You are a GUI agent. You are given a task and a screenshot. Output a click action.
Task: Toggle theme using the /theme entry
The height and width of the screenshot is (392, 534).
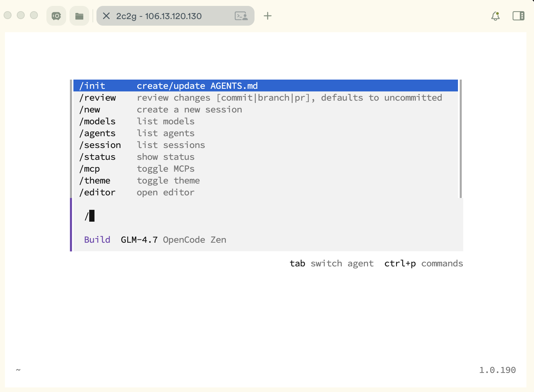95,181
